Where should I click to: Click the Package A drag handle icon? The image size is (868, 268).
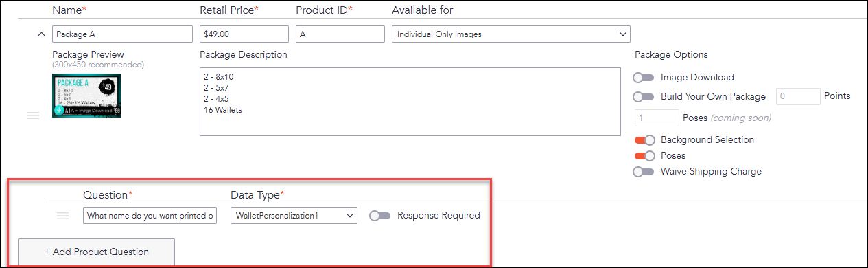33,115
